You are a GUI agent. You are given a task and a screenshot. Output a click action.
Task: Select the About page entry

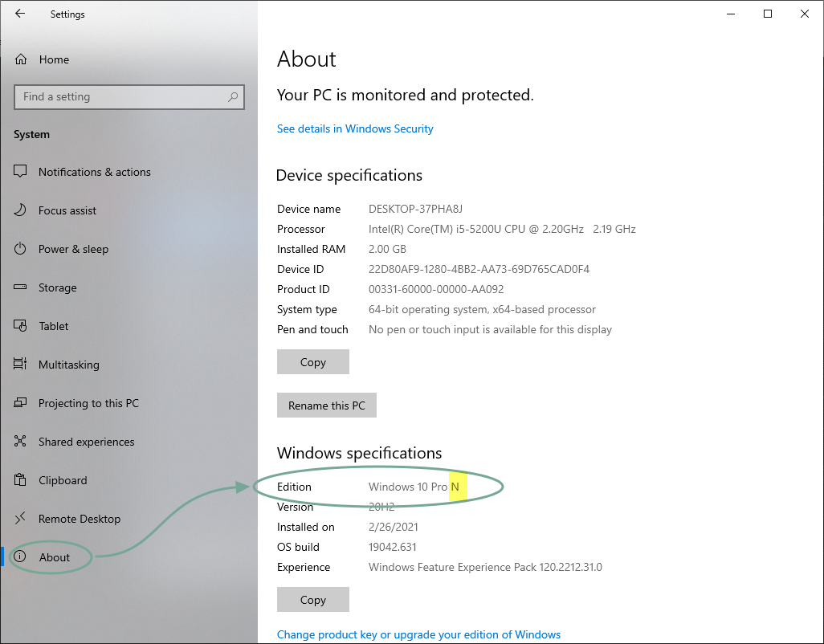[128, 557]
